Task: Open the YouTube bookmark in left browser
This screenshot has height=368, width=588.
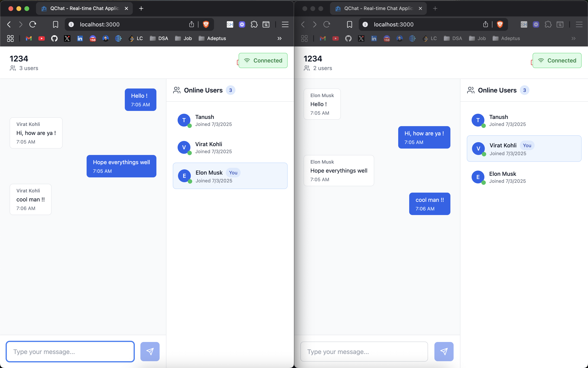Action: (x=42, y=38)
